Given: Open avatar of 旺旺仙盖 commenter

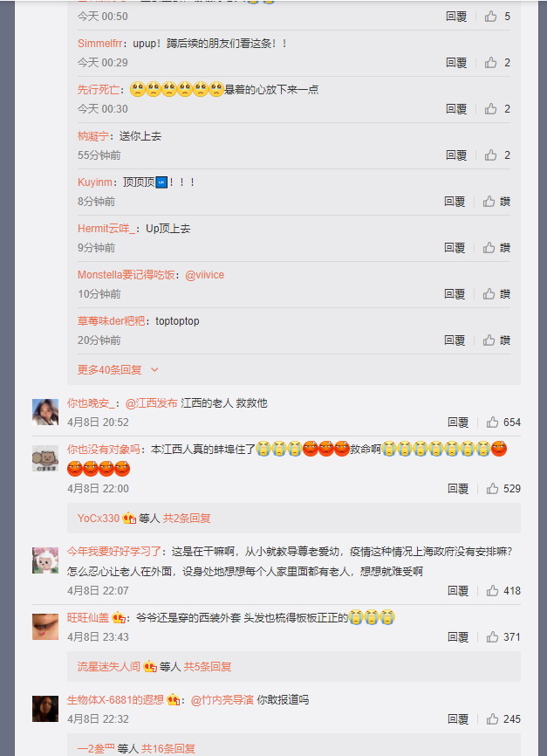Looking at the screenshot, I should pyautogui.click(x=45, y=626).
